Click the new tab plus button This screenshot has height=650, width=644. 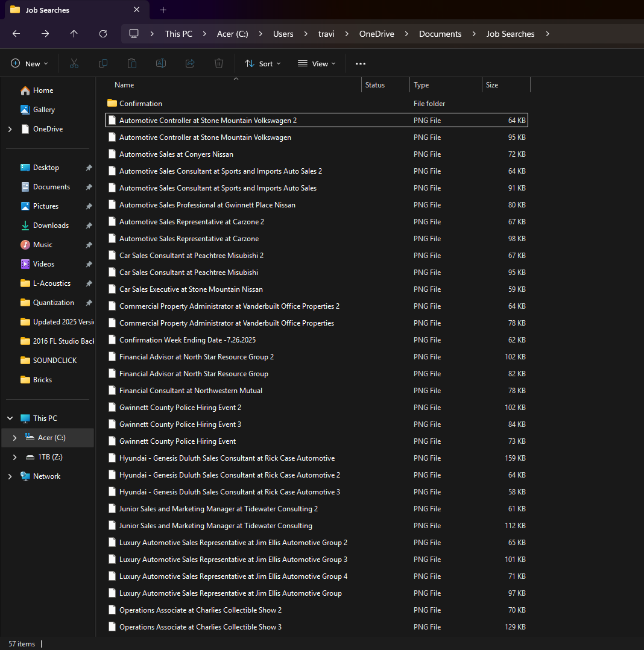[x=163, y=10]
